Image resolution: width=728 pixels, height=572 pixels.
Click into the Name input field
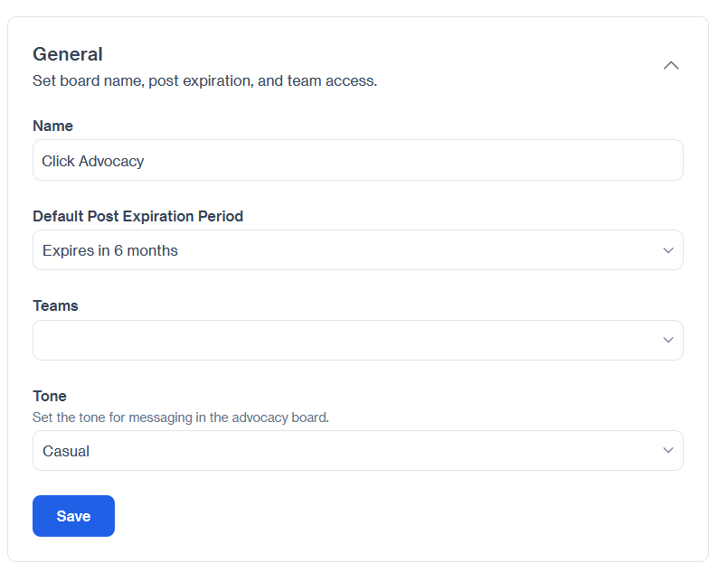click(x=358, y=160)
